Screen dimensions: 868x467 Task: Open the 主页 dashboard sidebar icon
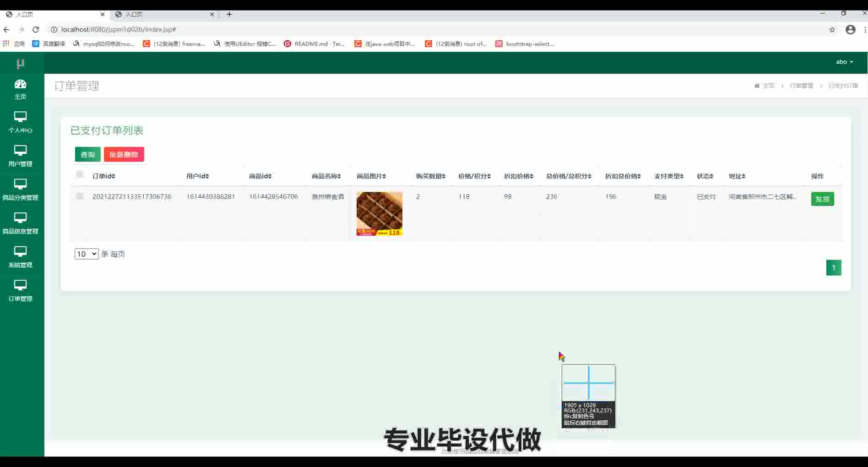coord(20,89)
